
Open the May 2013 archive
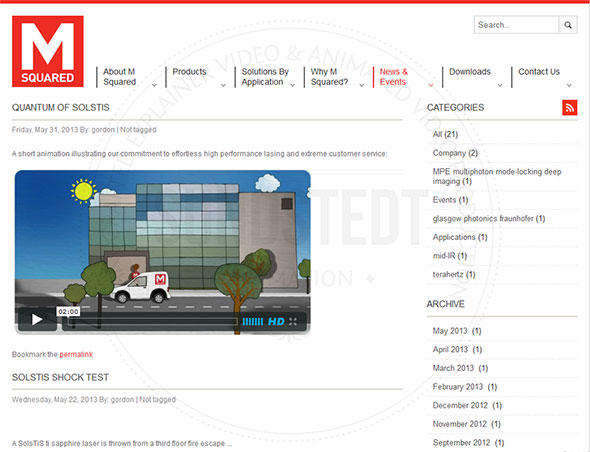[457, 331]
